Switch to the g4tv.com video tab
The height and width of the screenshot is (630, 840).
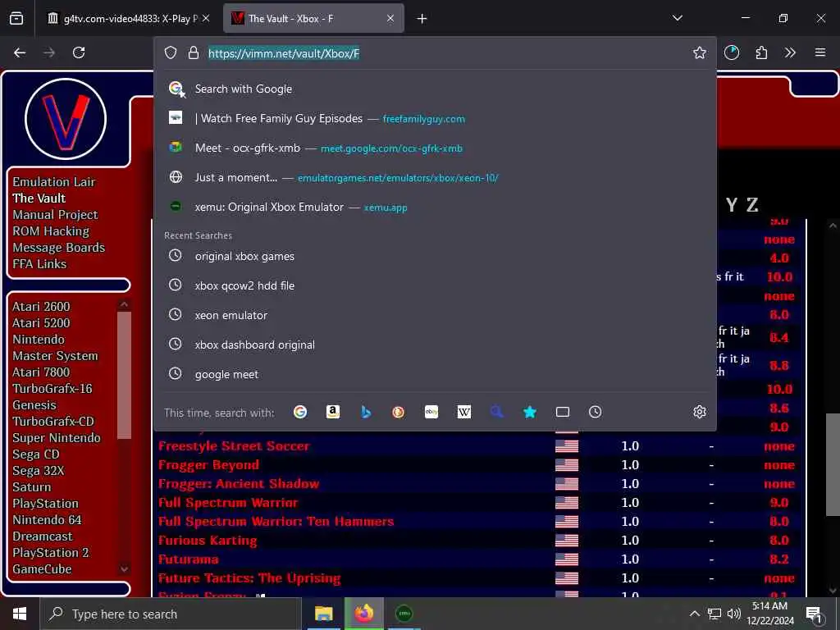pyautogui.click(x=127, y=19)
